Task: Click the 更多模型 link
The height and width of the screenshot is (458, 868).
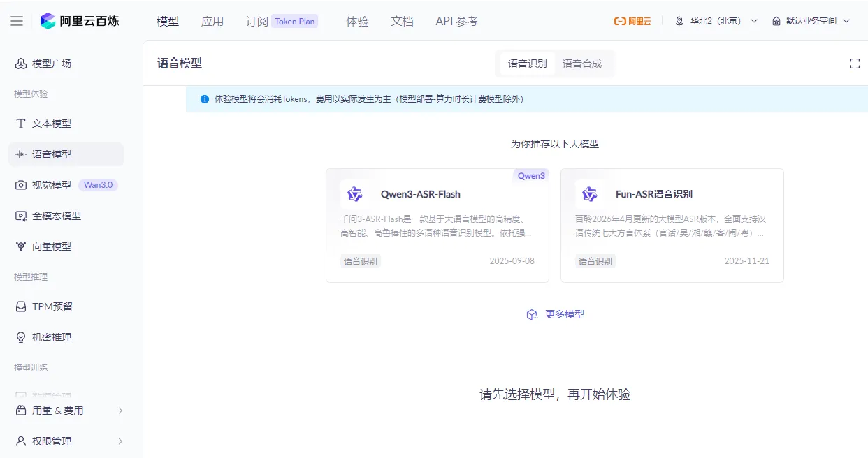Action: coord(565,315)
